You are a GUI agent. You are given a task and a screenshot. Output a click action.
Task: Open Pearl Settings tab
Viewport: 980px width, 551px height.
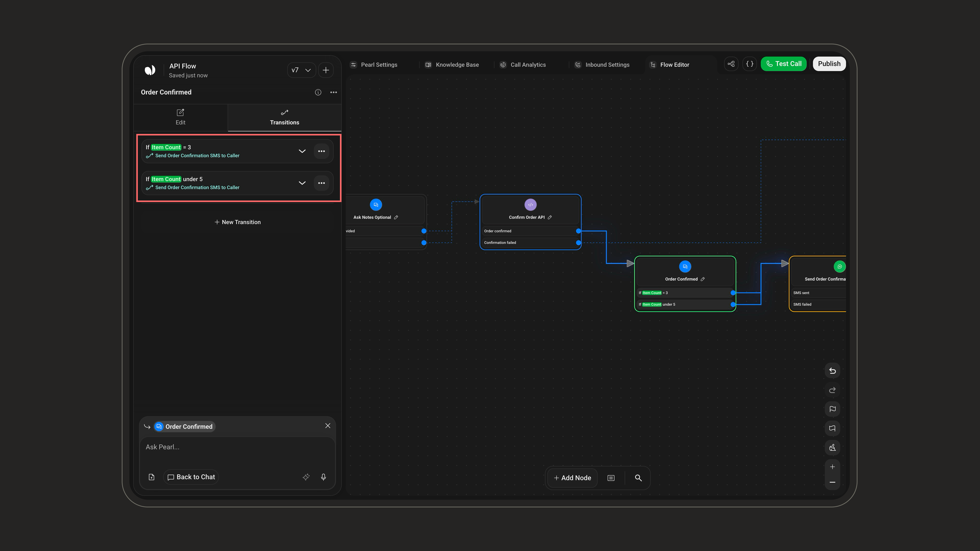(374, 65)
